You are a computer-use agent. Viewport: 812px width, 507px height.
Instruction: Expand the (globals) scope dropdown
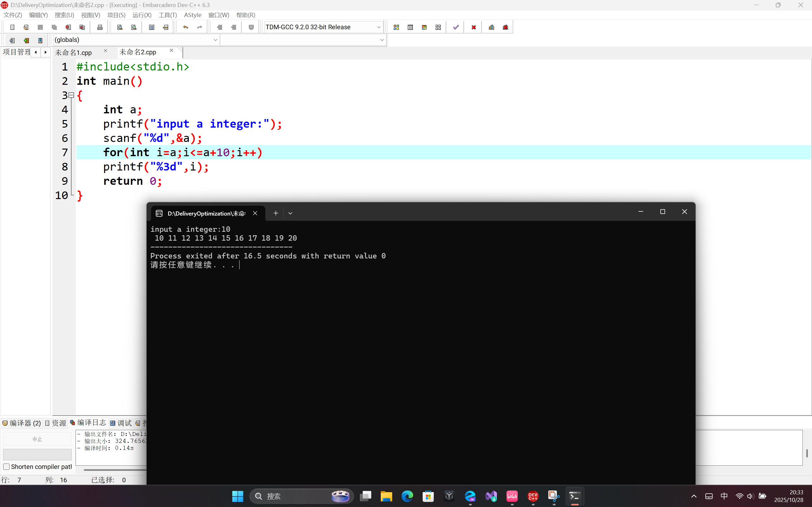pyautogui.click(x=215, y=40)
